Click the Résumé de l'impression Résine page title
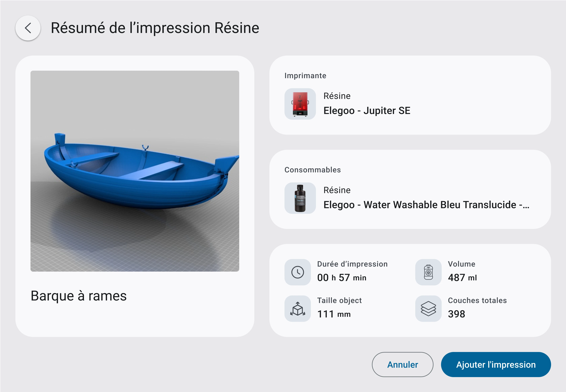Image resolution: width=566 pixels, height=392 pixels. 155,28
